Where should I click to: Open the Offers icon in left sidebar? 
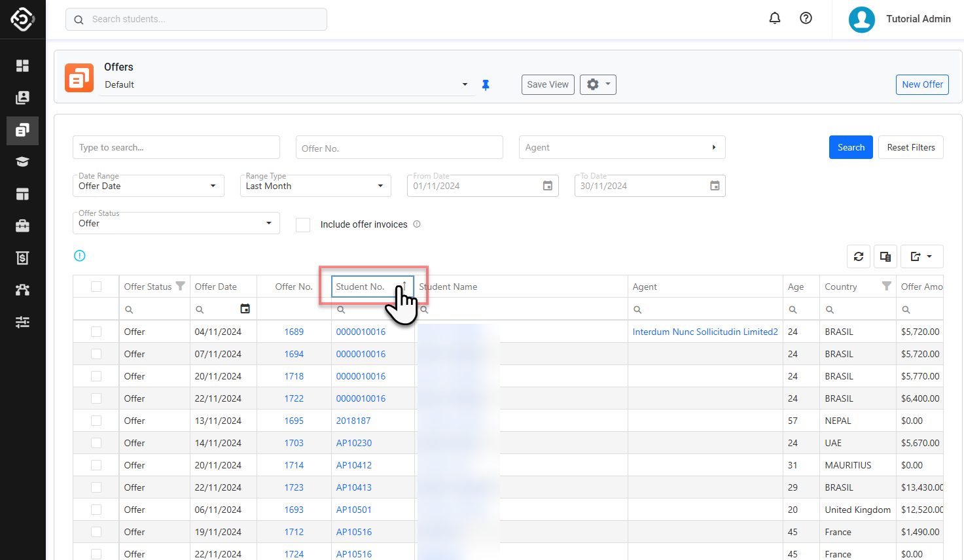[x=22, y=130]
